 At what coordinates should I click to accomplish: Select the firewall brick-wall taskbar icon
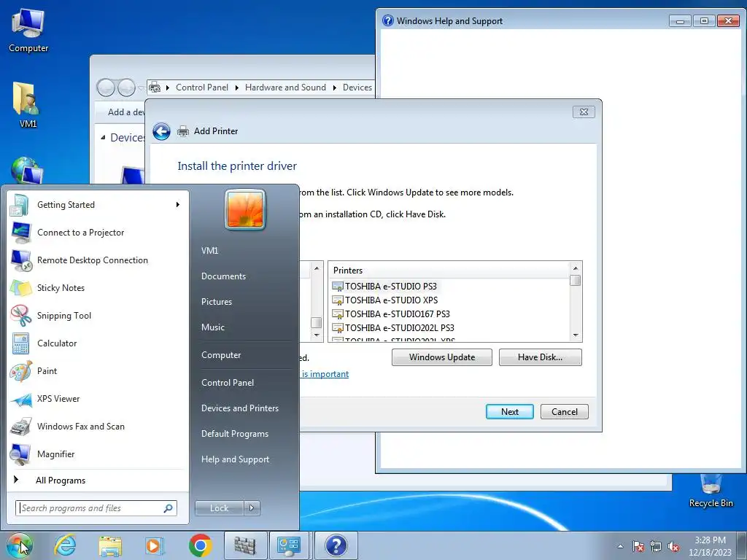[245, 545]
